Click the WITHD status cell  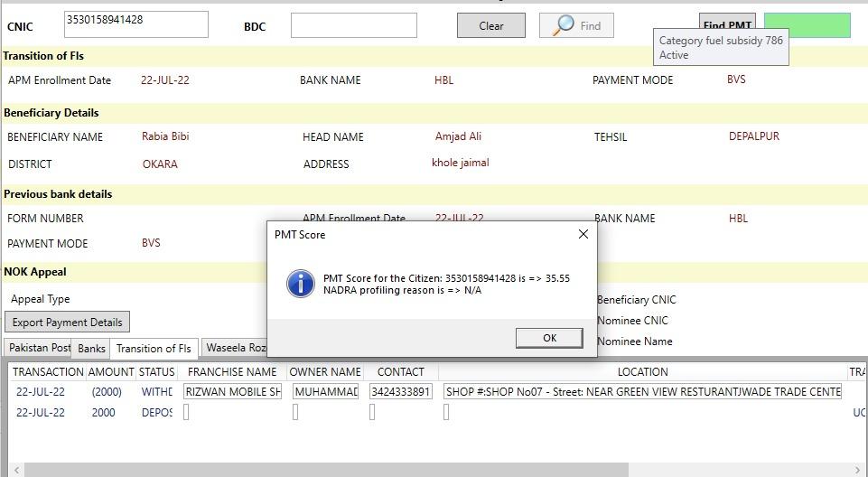157,392
